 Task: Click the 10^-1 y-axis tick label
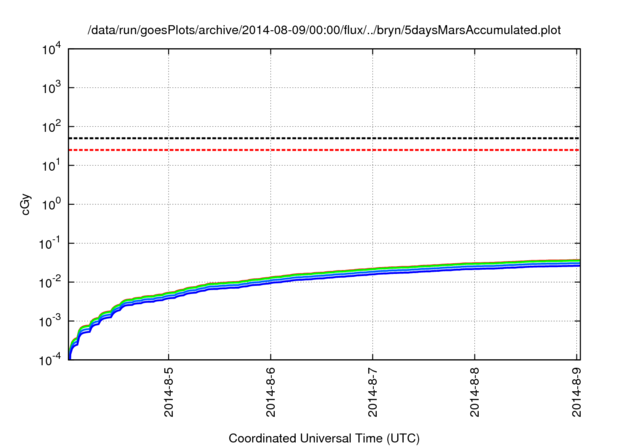point(51,244)
